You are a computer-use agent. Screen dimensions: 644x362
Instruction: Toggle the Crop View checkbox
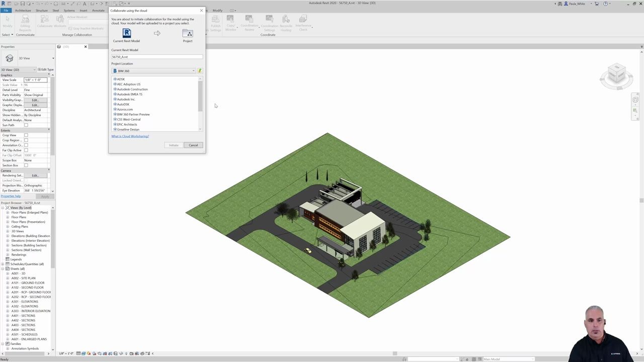pyautogui.click(x=26, y=135)
